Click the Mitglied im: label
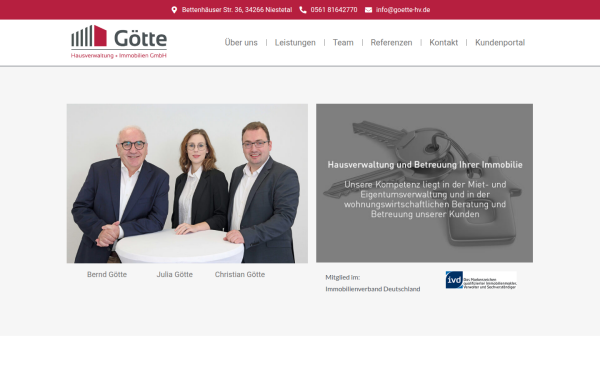 click(342, 277)
